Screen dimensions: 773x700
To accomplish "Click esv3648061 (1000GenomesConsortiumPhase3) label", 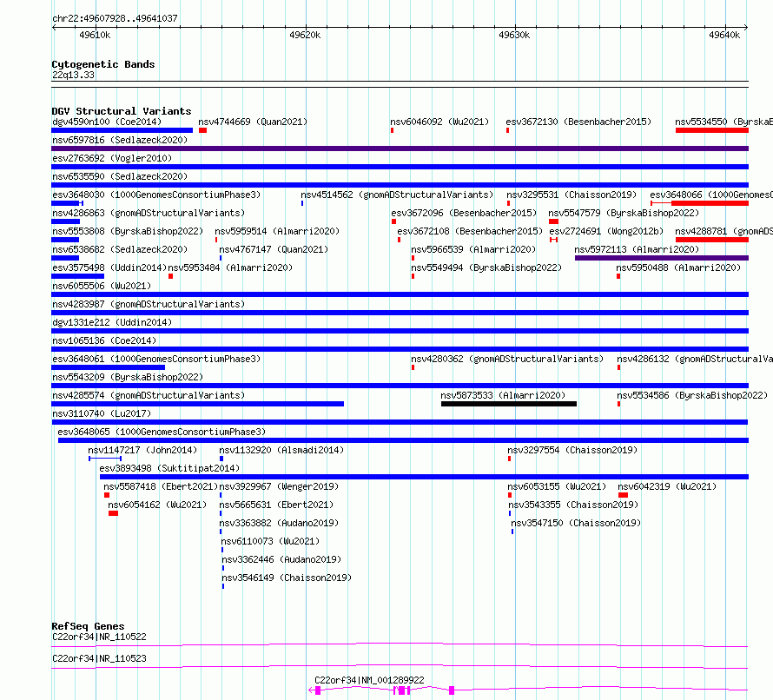I will tap(156, 359).
